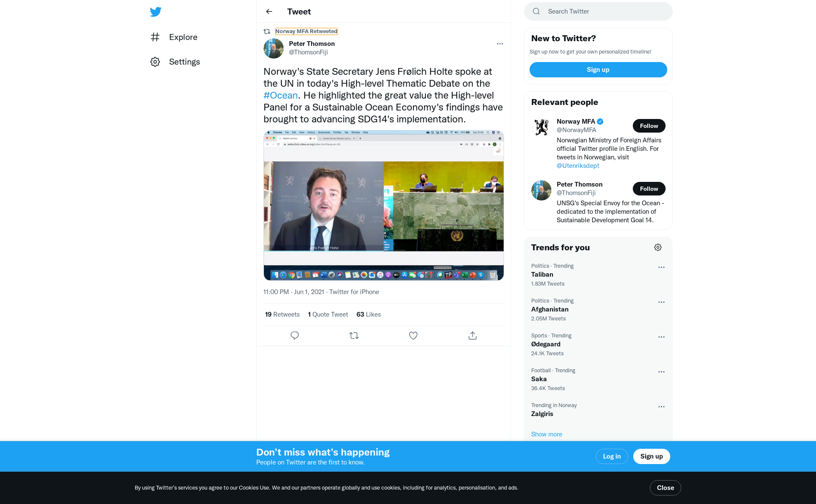Image resolution: width=816 pixels, height=504 pixels.
Task: Follow Peter Thomson
Action: (649, 189)
